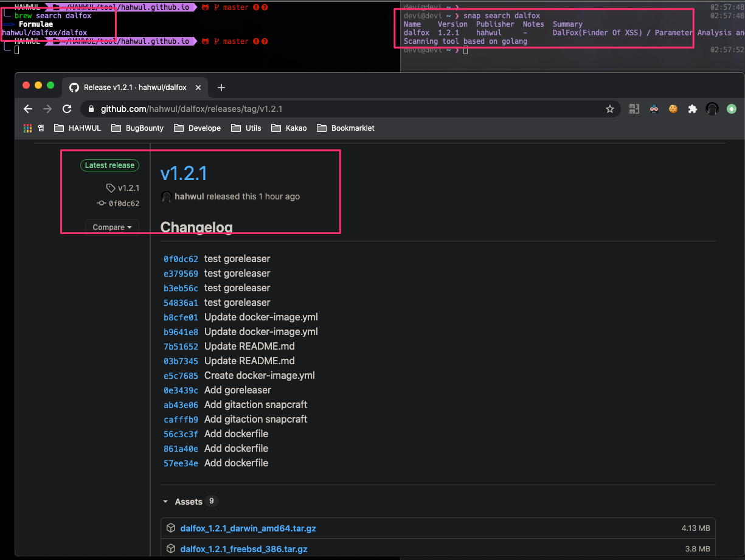This screenshot has height=560, width=745.
Task: Open the Apps grid in bookmarks bar
Action: (27, 128)
